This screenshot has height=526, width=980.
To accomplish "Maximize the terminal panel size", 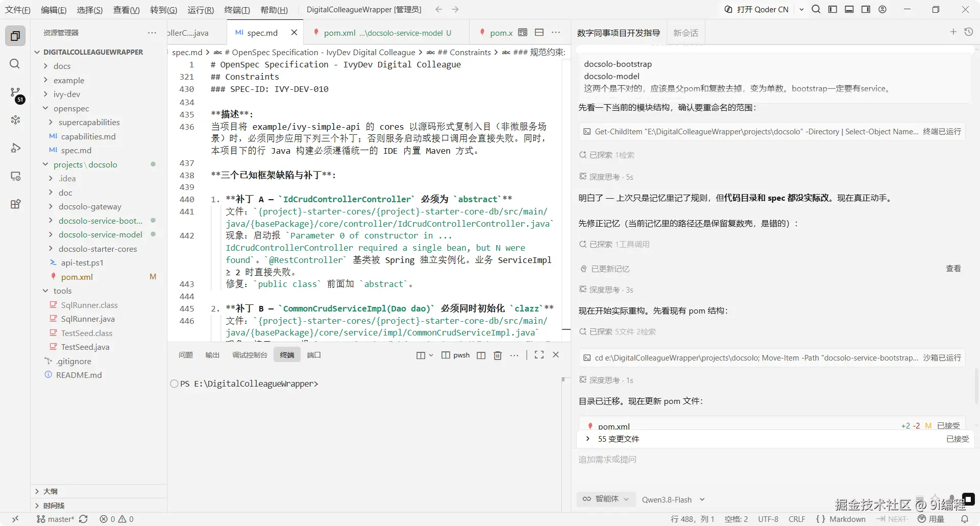I will pos(539,355).
